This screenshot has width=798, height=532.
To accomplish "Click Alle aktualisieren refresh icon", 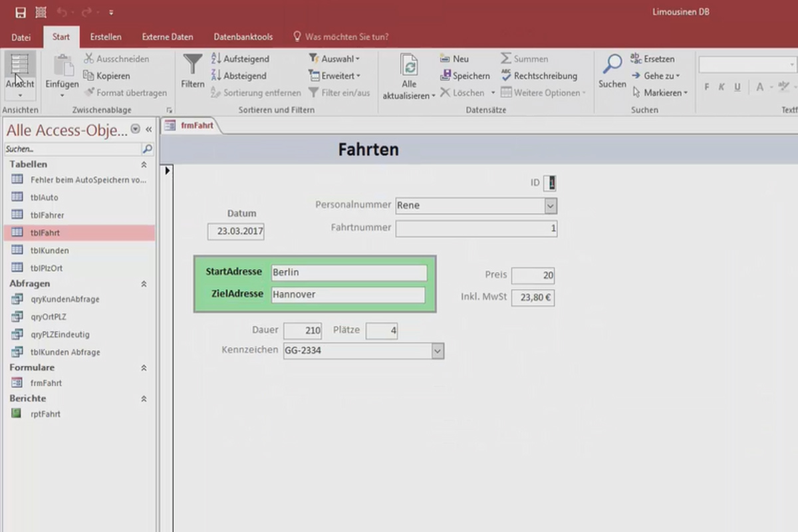I will click(410, 66).
